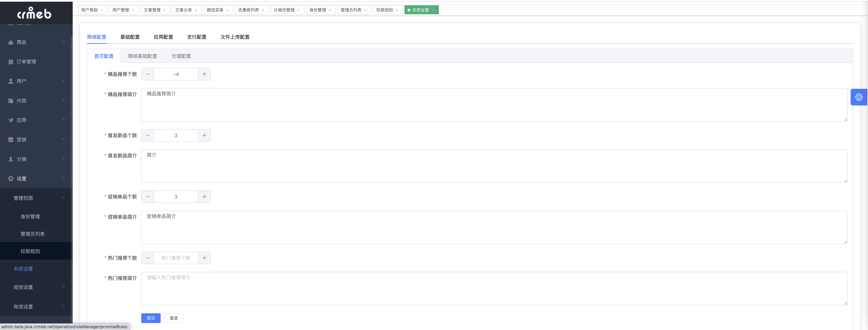Select the 充值配置 sub-tab

pos(181,56)
